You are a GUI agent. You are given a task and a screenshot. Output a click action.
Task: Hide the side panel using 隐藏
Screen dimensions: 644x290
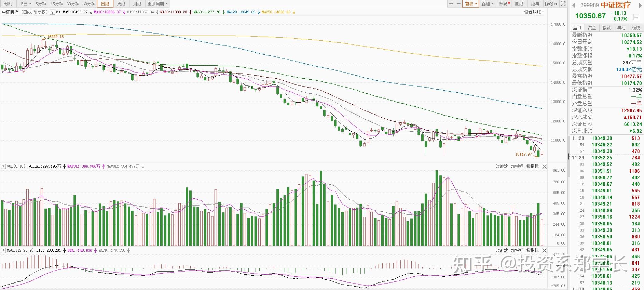coord(551,4)
